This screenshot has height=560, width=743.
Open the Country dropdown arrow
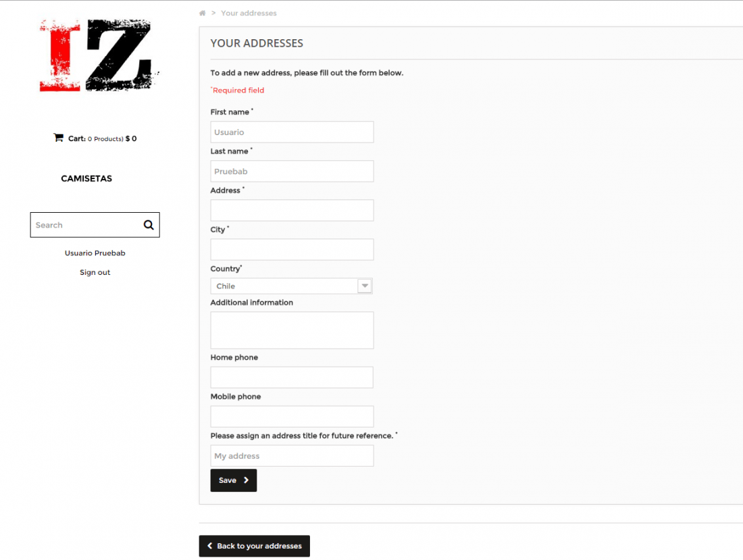(364, 286)
